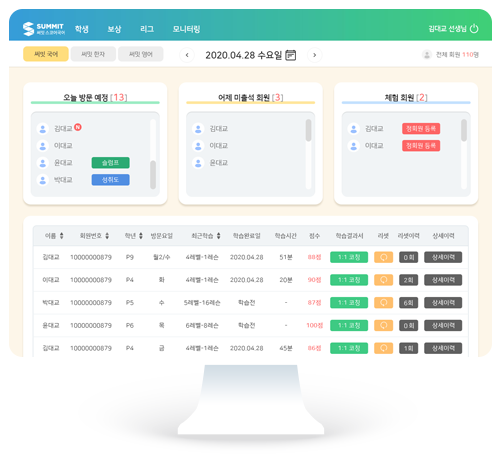
Task: Open 상세이력 for 윤대교 P6 row
Action: coord(443,325)
